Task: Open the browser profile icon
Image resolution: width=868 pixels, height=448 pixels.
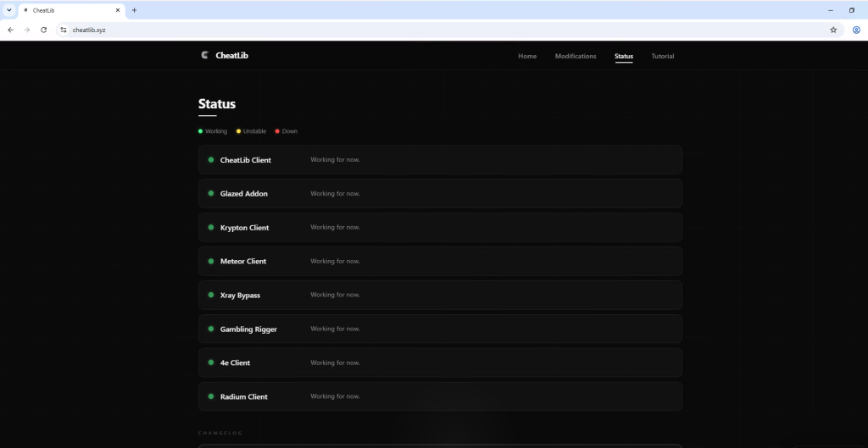Action: coord(856,30)
